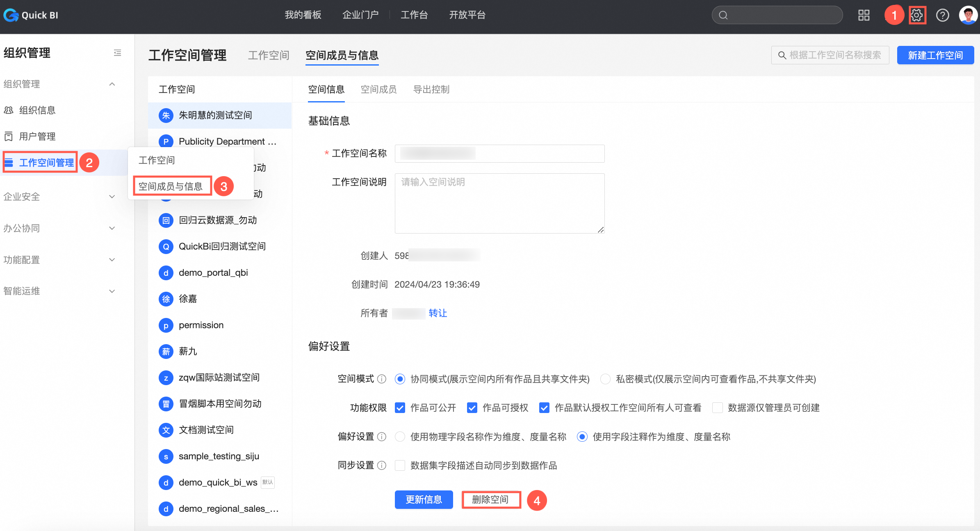Switch to the 工作空间 header tab
The height and width of the screenshot is (531, 980).
tap(269, 55)
